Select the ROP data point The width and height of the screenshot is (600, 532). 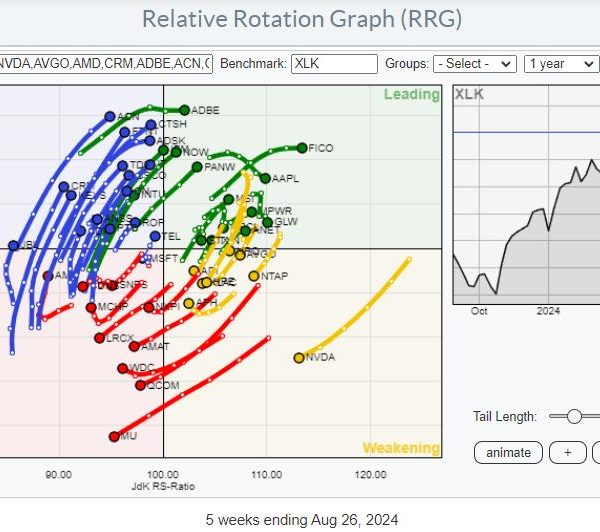(135, 222)
